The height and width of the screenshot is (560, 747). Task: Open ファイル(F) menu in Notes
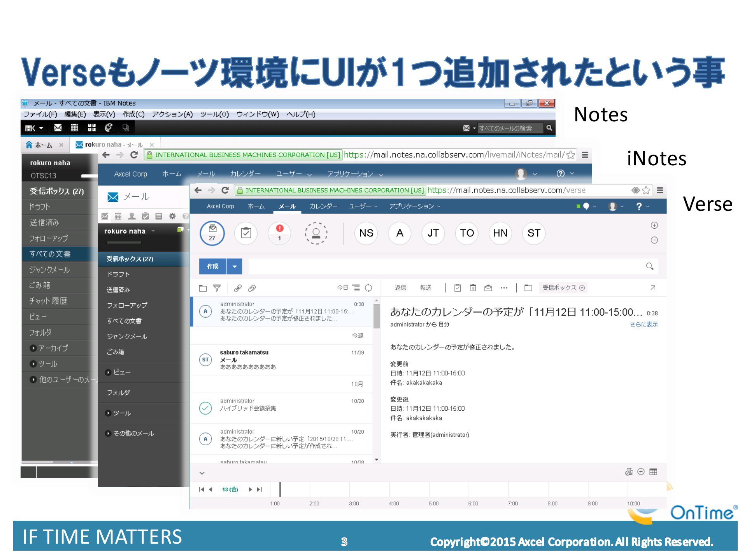coord(40,114)
